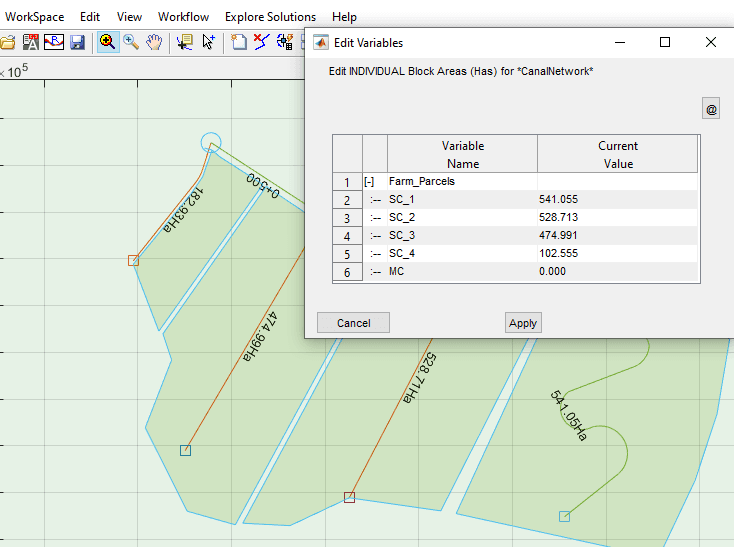
Task: Click the Apply button
Action: [523, 322]
